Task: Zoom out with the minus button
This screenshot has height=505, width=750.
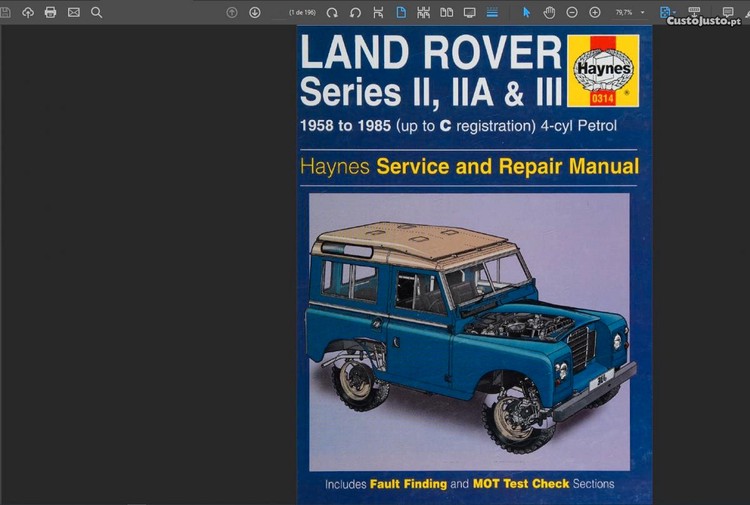Action: point(572,12)
